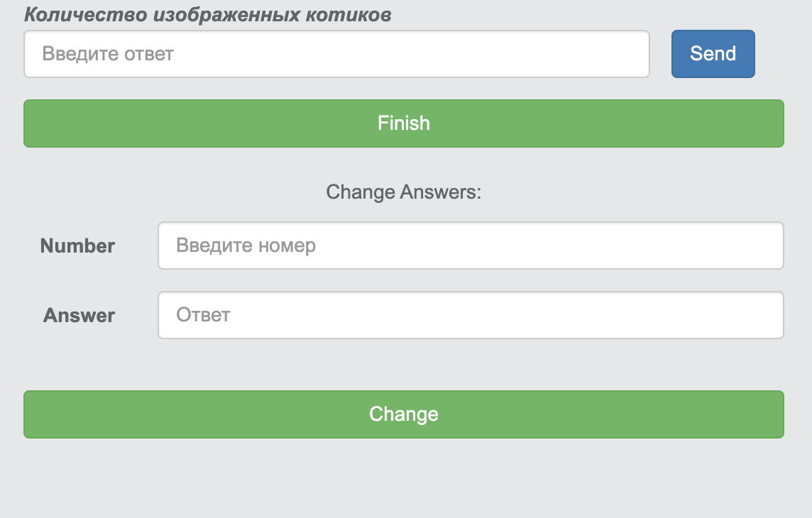Viewport: 812px width, 518px height.
Task: Select the "Введите номер" text box
Action: tap(470, 246)
